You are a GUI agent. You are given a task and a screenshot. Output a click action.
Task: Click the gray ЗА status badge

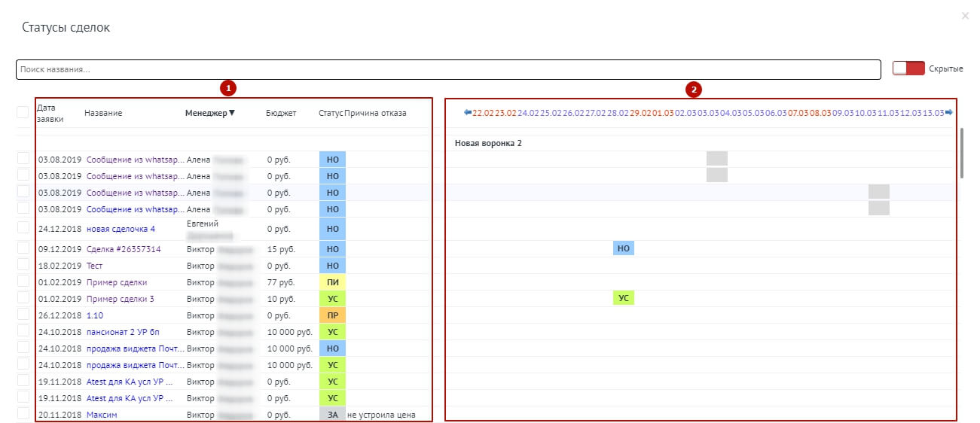(332, 415)
